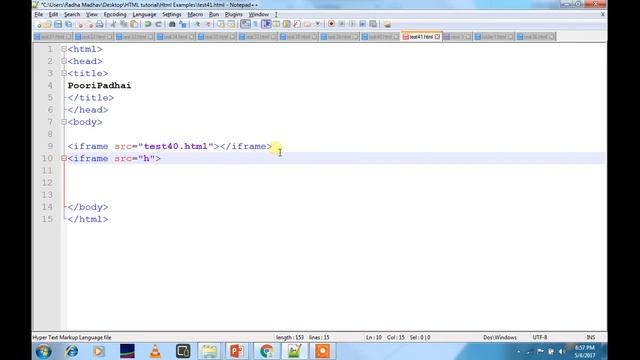Click line number 12 in margin

(x=47, y=182)
